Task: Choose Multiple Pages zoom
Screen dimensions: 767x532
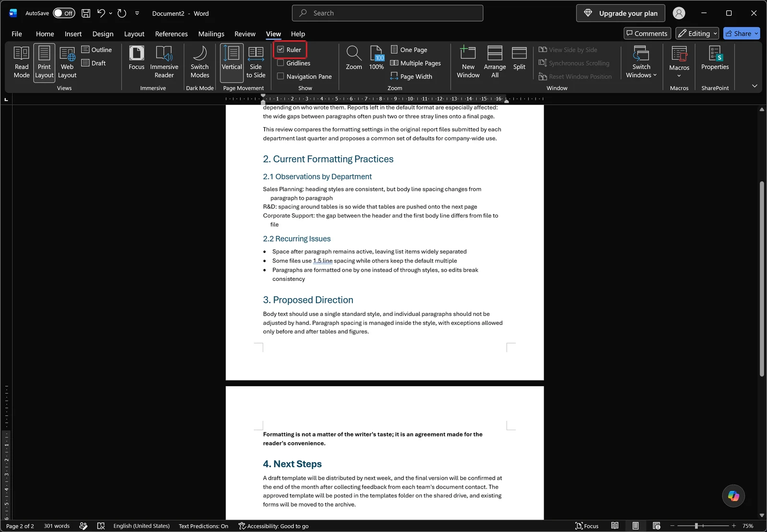Action: click(x=416, y=63)
